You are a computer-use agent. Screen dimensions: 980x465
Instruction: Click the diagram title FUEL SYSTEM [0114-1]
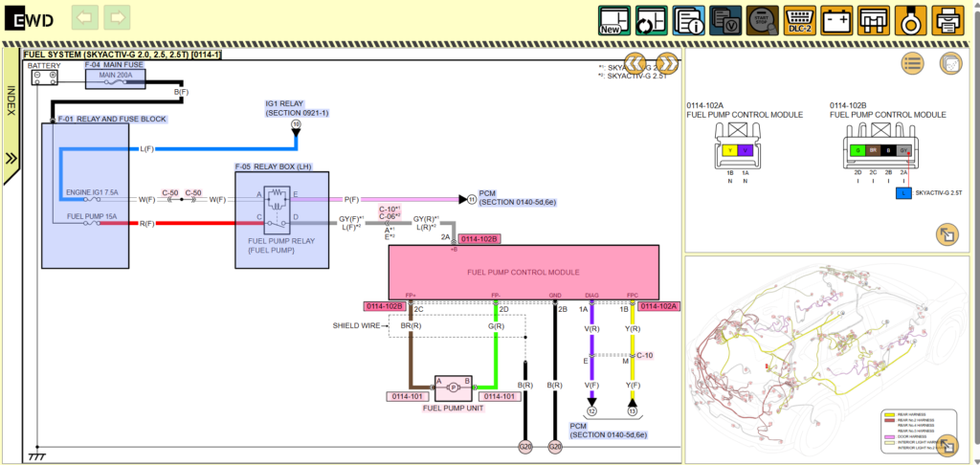coord(122,55)
